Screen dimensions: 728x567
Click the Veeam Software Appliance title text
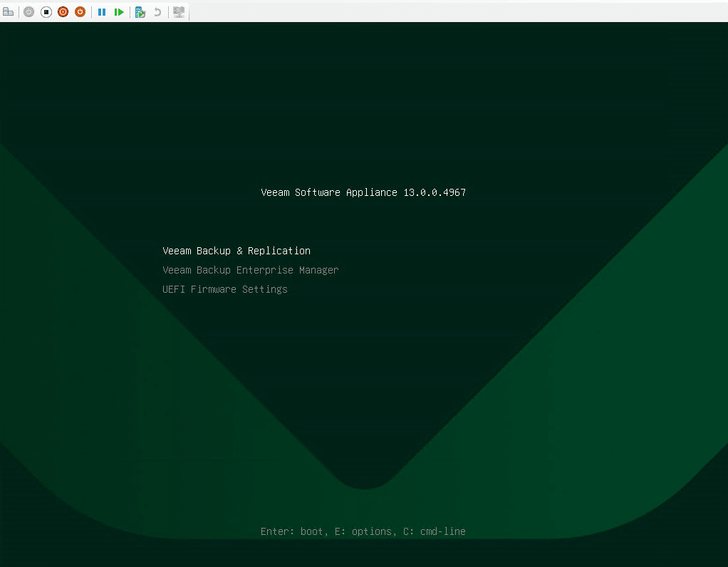tap(329, 192)
